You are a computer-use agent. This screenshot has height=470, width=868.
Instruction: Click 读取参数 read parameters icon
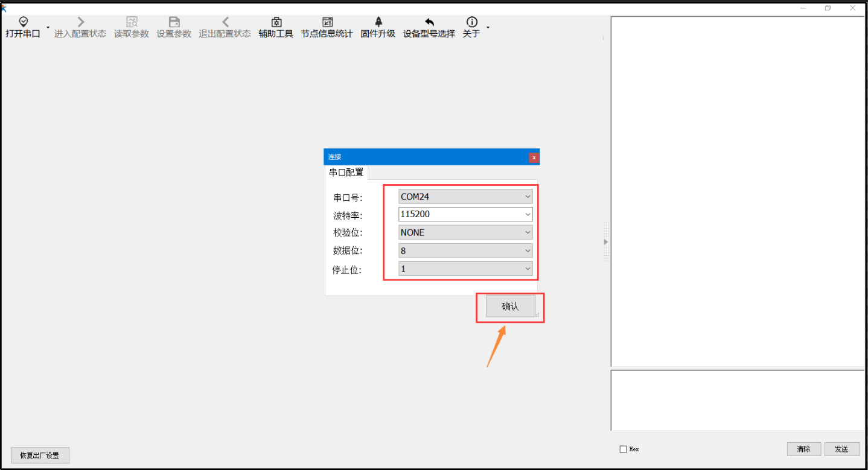pyautogui.click(x=132, y=22)
